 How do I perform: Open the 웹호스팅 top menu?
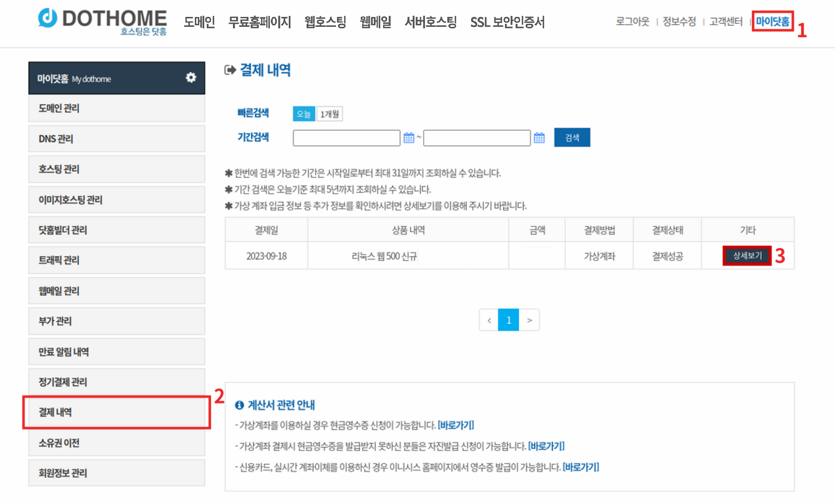(325, 22)
